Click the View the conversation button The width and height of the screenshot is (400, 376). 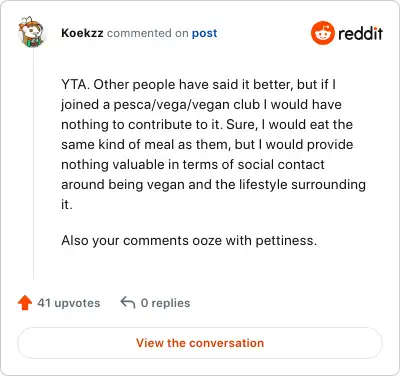(x=200, y=343)
